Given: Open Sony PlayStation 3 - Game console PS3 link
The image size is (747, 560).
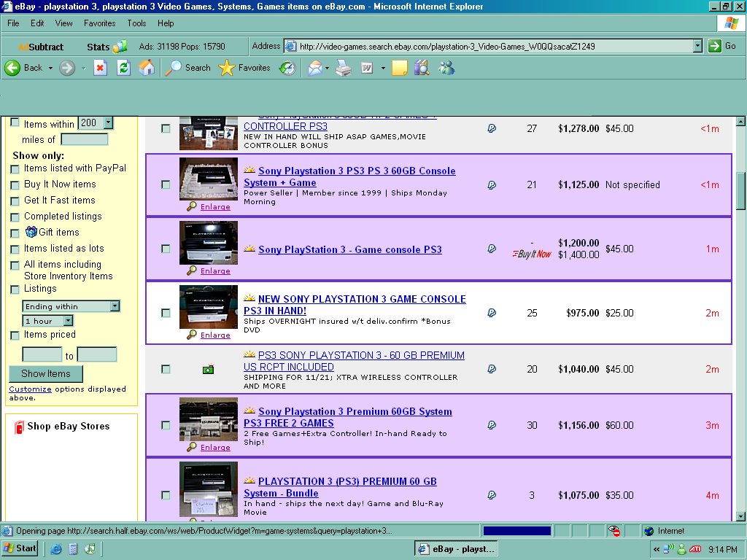Looking at the screenshot, I should pyautogui.click(x=349, y=249).
